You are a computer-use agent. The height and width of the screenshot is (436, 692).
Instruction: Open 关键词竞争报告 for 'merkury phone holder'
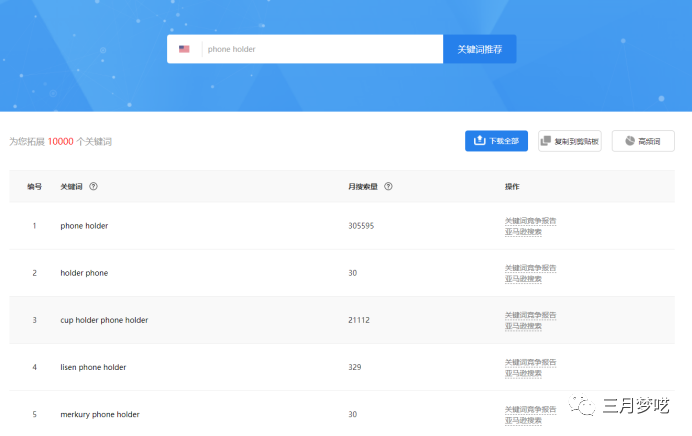pyautogui.click(x=530, y=409)
